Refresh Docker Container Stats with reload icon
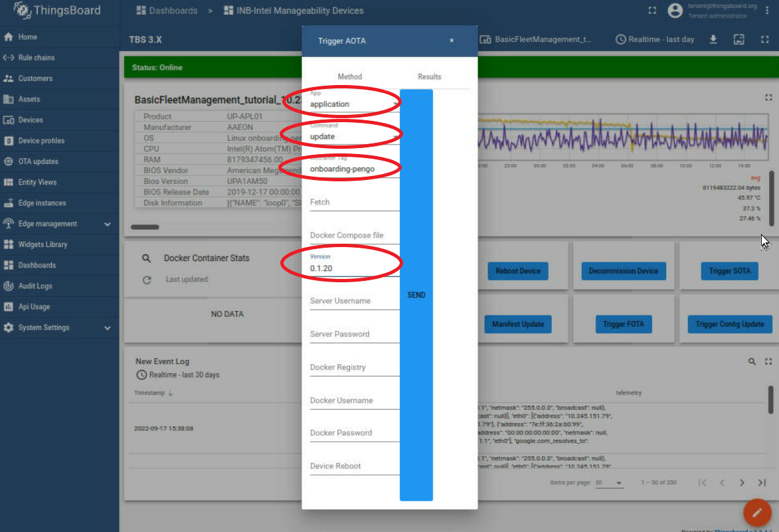Image resolution: width=779 pixels, height=532 pixels. (x=147, y=280)
